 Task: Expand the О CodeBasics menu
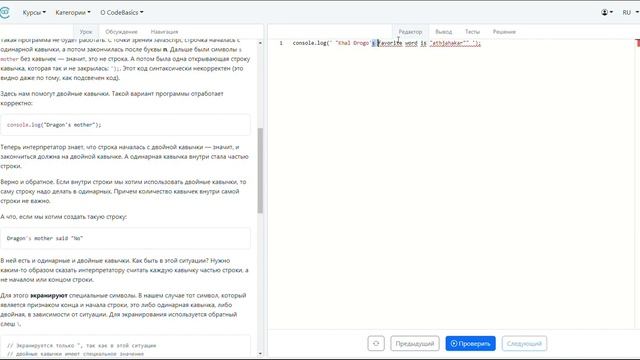[122, 13]
